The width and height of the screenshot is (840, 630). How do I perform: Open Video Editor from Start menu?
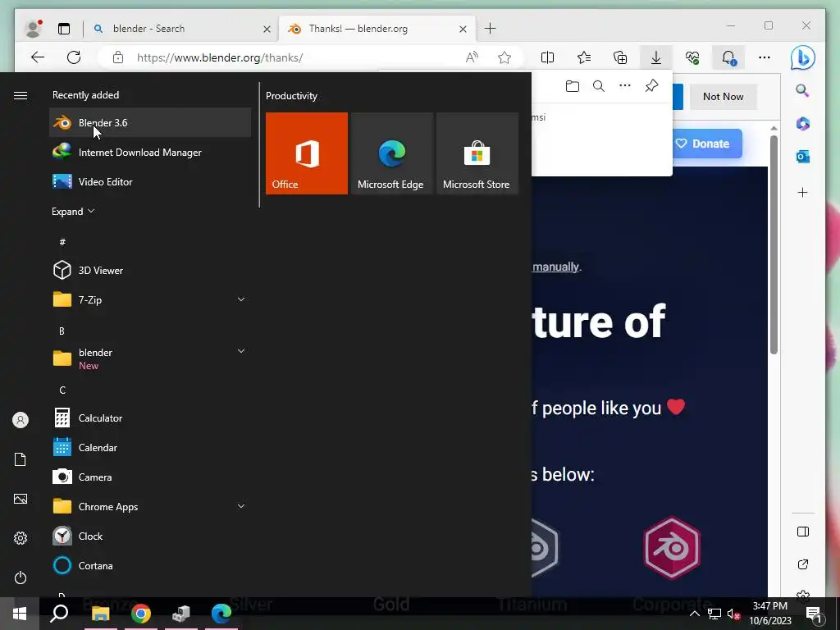point(150,181)
